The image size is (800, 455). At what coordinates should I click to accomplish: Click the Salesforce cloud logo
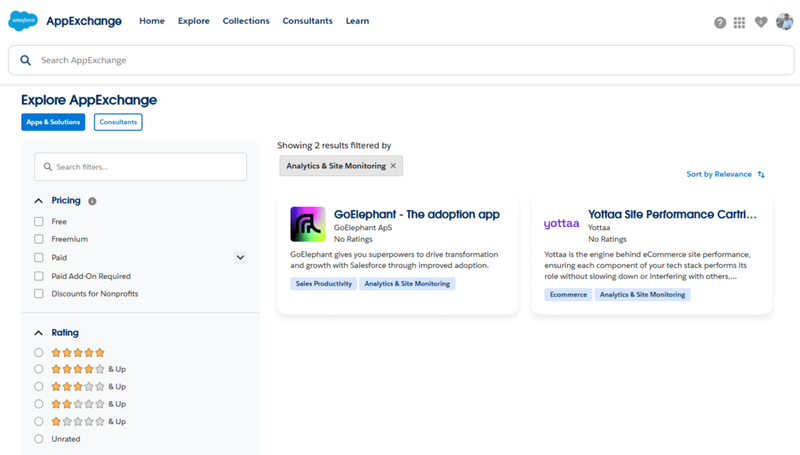[x=23, y=21]
